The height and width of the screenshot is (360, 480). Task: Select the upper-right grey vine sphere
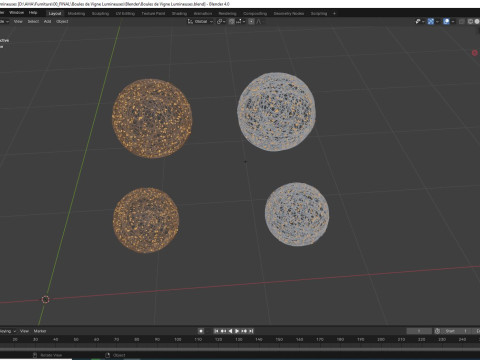pyautogui.click(x=276, y=112)
